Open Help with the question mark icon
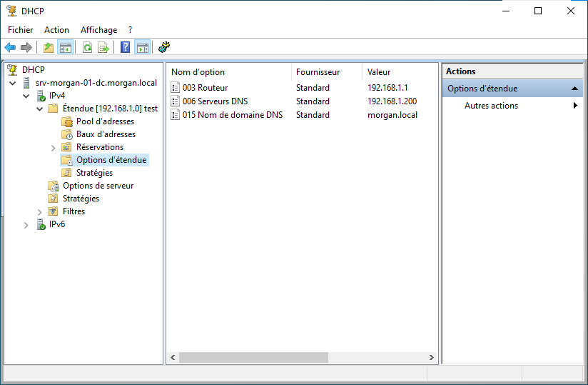 tap(126, 48)
